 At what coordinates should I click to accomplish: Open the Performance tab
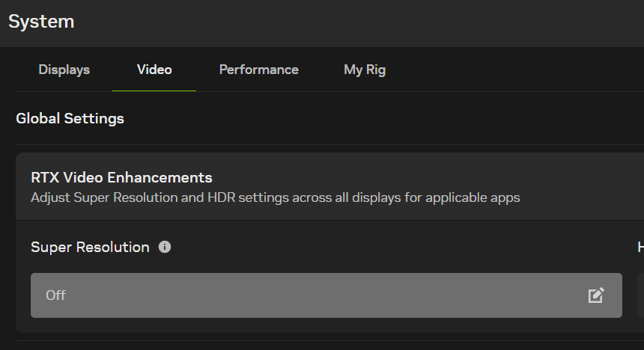click(258, 70)
